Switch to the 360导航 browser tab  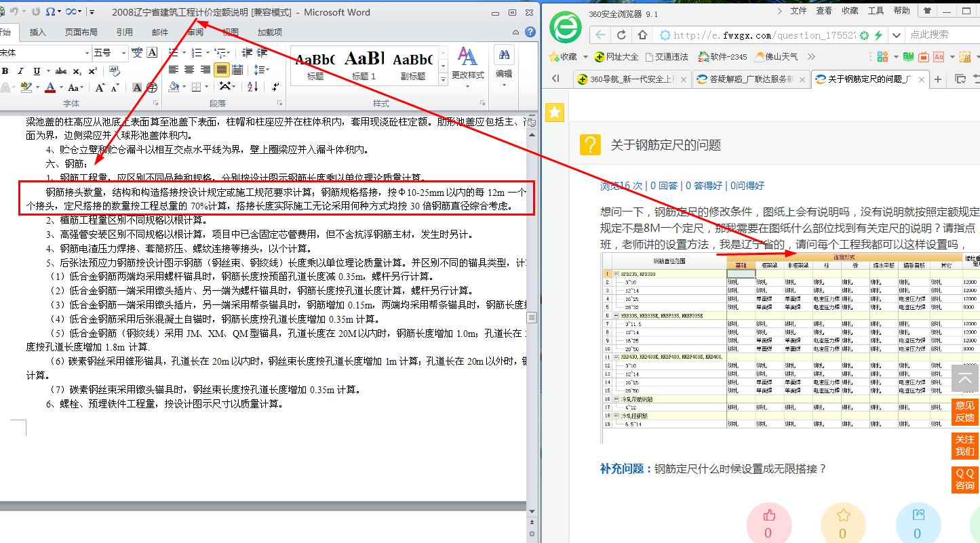click(x=631, y=79)
